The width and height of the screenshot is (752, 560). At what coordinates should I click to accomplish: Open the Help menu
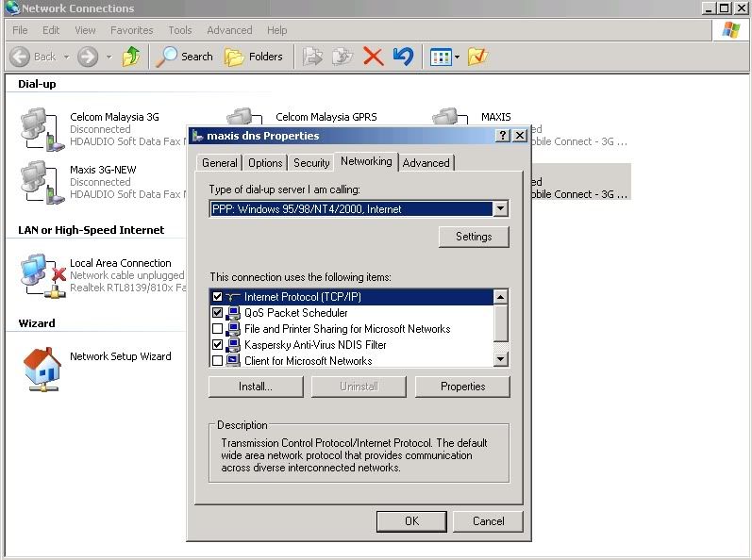[x=276, y=30]
